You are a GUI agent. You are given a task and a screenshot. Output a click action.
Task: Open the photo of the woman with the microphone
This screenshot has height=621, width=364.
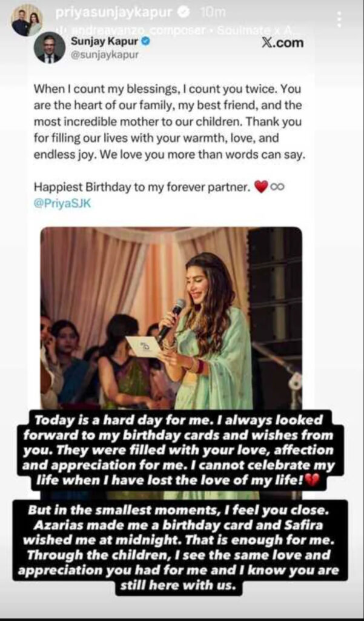[x=171, y=318]
